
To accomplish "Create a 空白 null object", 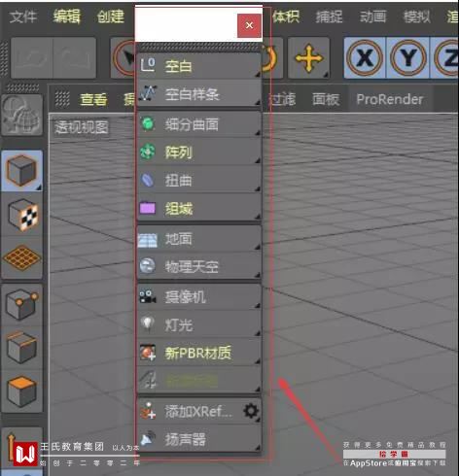I will click(x=199, y=66).
